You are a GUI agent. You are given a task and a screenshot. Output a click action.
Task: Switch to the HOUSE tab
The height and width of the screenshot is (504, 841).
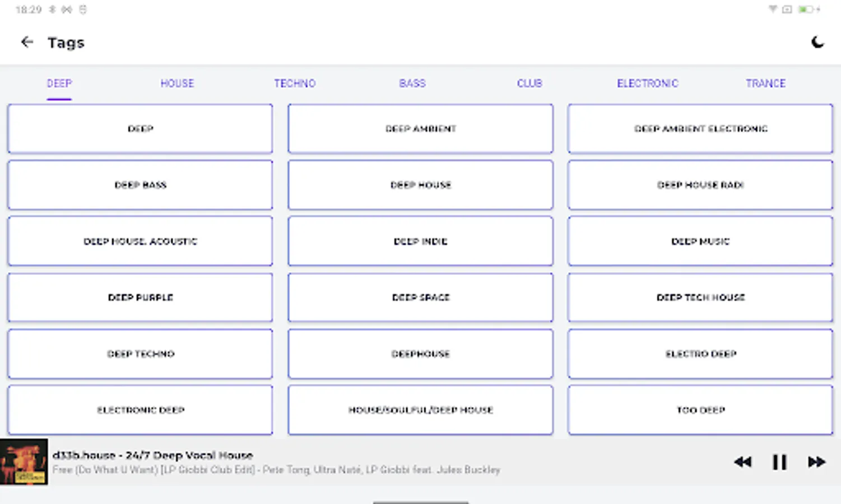[177, 83]
